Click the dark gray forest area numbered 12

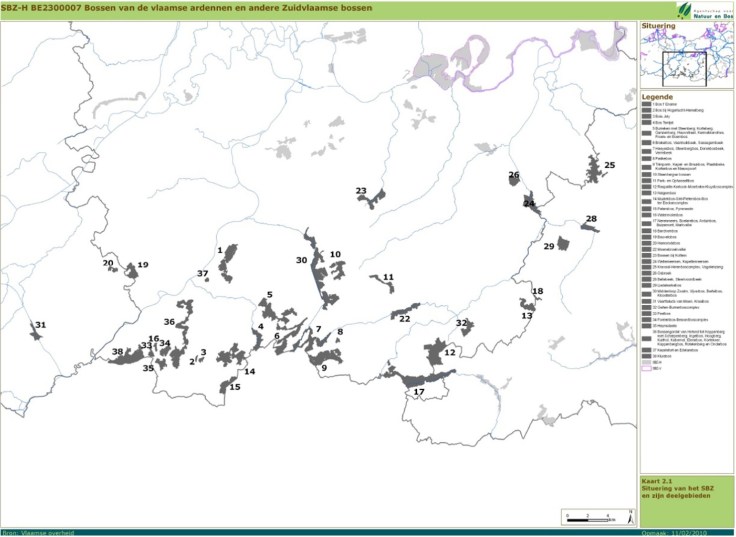tap(436, 353)
